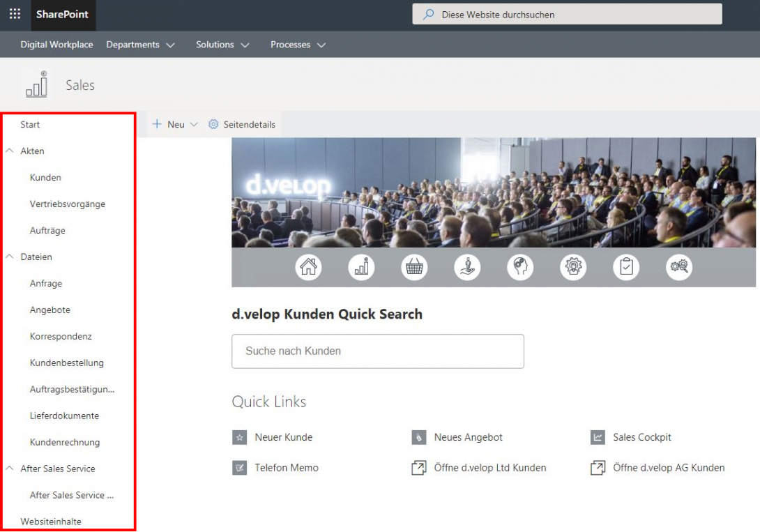Click the Neu button label
This screenshot has width=760, height=532.
(176, 125)
